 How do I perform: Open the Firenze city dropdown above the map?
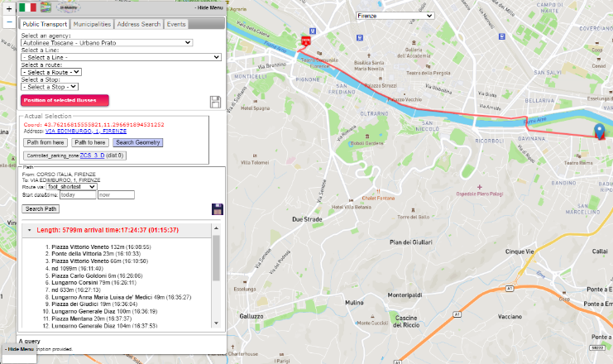point(395,16)
